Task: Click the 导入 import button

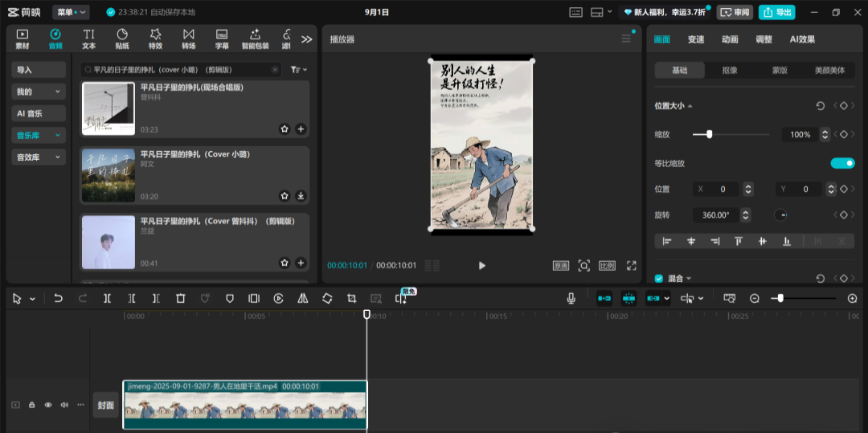Action: [39, 70]
